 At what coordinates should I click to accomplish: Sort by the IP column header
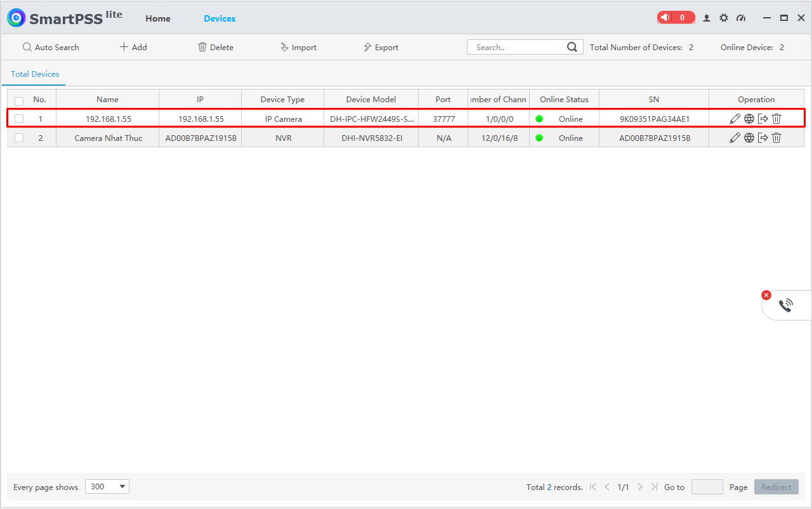click(x=200, y=99)
